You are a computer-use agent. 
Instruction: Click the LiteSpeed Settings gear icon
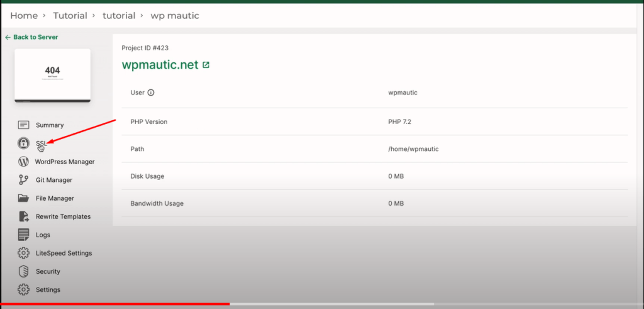click(24, 253)
